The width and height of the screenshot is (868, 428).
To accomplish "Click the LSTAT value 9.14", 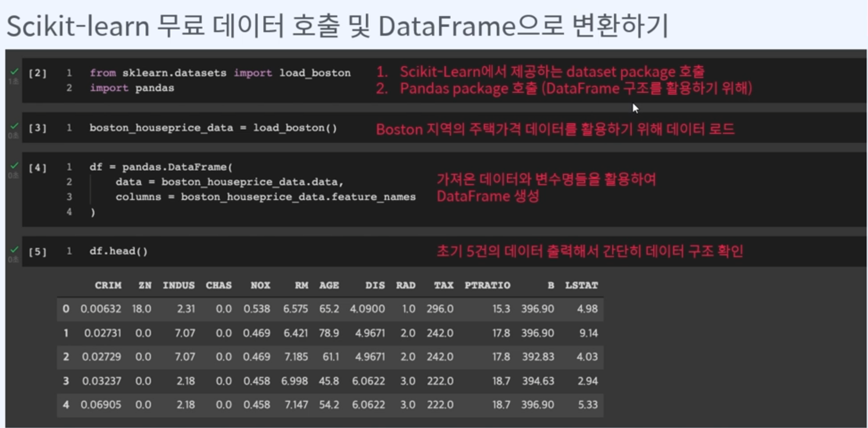I will (x=589, y=333).
